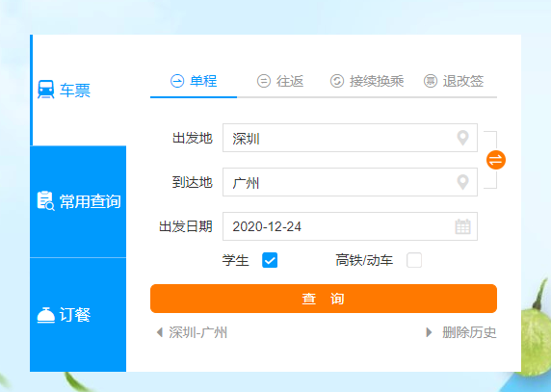Click the dish bell icon for 订餐
The image size is (551, 392).
(x=46, y=315)
